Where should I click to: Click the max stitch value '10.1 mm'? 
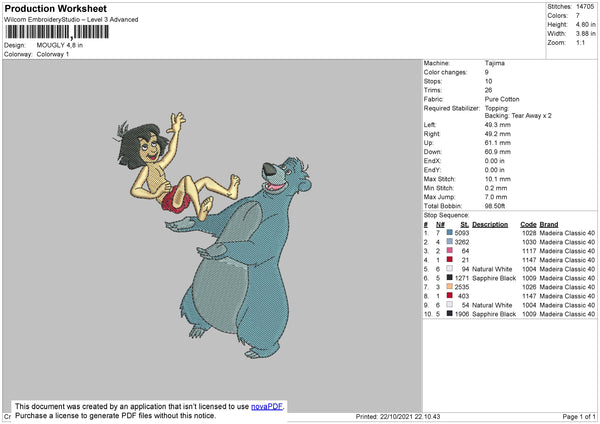coord(497,179)
